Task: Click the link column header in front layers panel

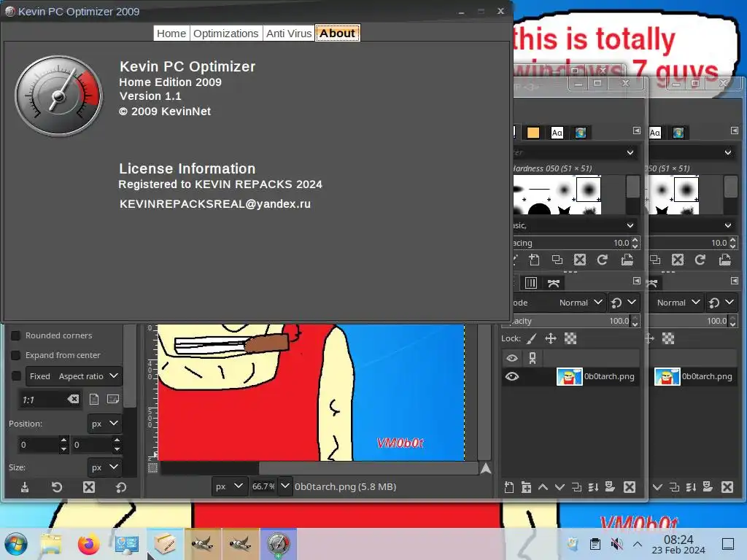Action: tap(533, 358)
